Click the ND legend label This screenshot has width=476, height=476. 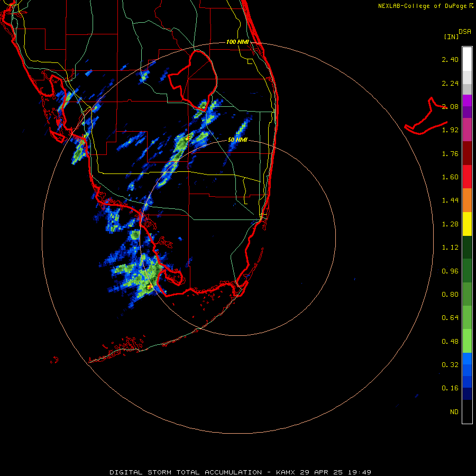pyautogui.click(x=454, y=412)
